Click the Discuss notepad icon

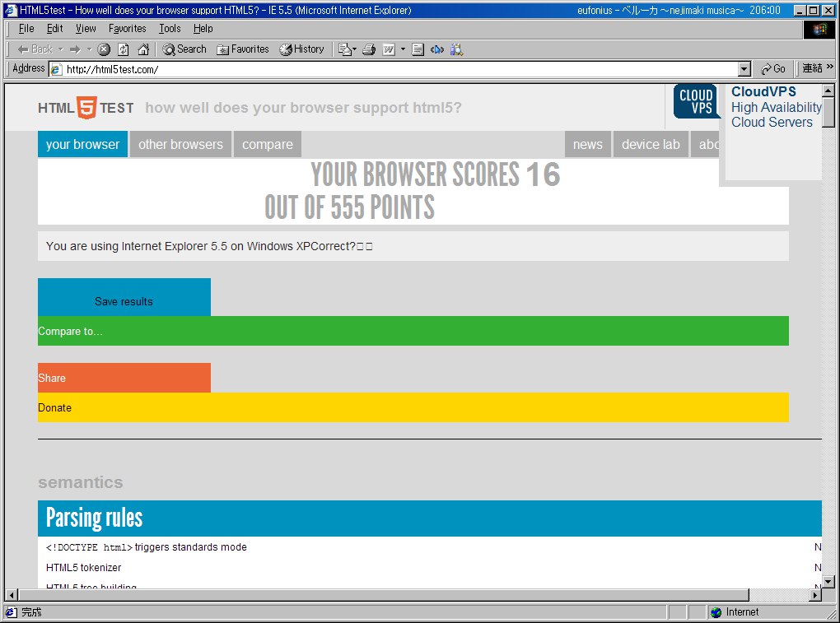(x=418, y=49)
